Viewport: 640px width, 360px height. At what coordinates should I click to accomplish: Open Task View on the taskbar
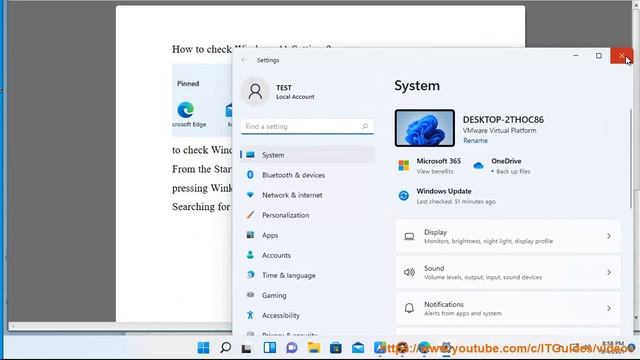tap(247, 348)
